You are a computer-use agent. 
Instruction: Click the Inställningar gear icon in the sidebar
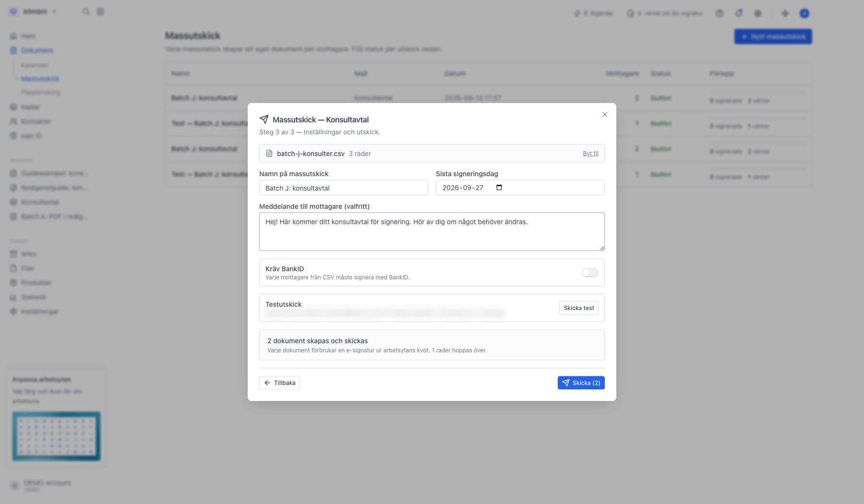tap(13, 312)
